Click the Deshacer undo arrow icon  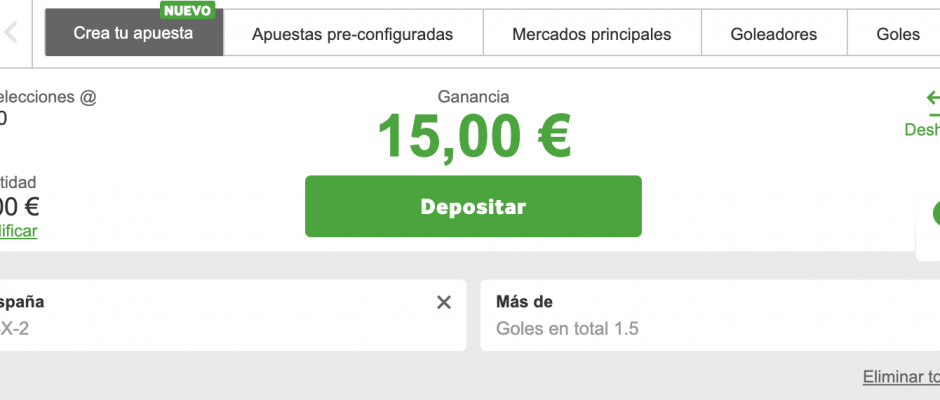click(x=933, y=98)
